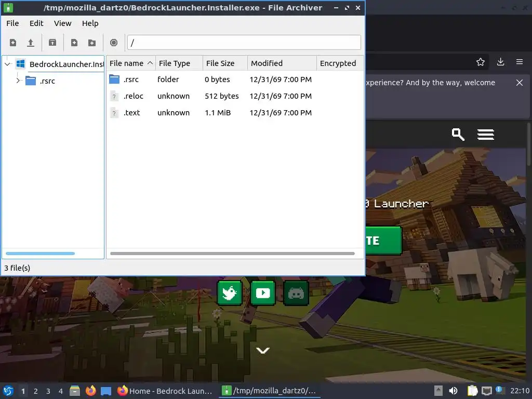Switch to workspace 4 in taskbar

click(61, 391)
